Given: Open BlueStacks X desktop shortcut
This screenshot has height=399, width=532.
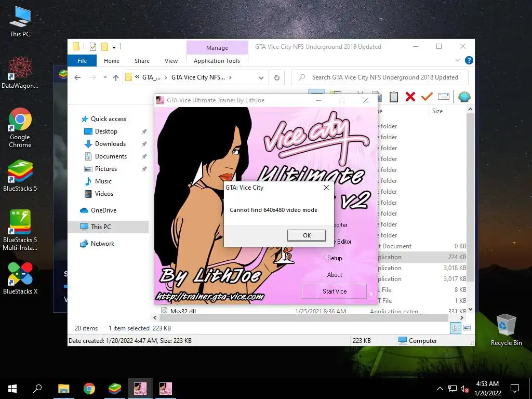Looking at the screenshot, I should 20,278.
